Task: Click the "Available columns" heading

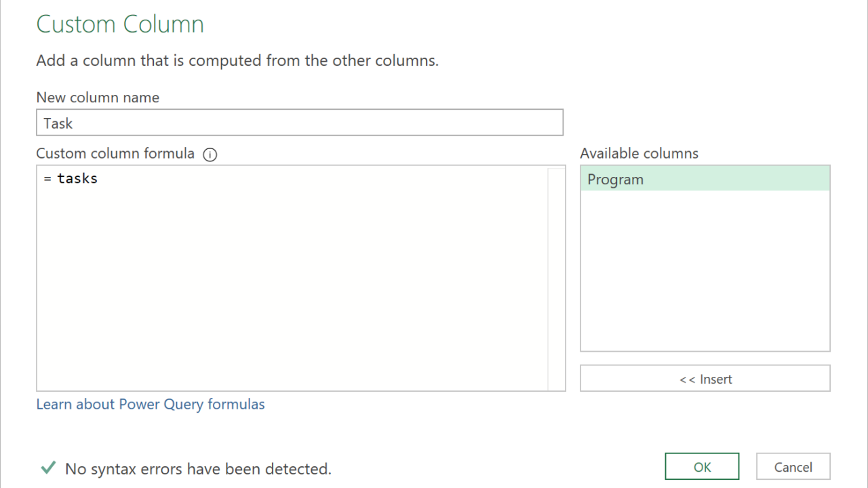Action: tap(639, 154)
